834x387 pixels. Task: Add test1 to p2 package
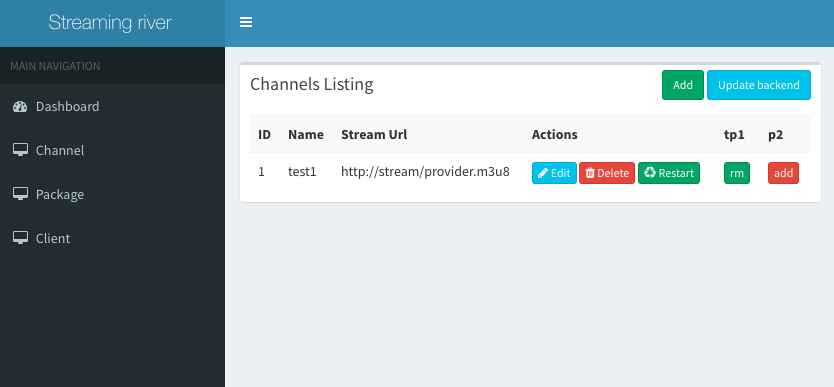(x=783, y=173)
